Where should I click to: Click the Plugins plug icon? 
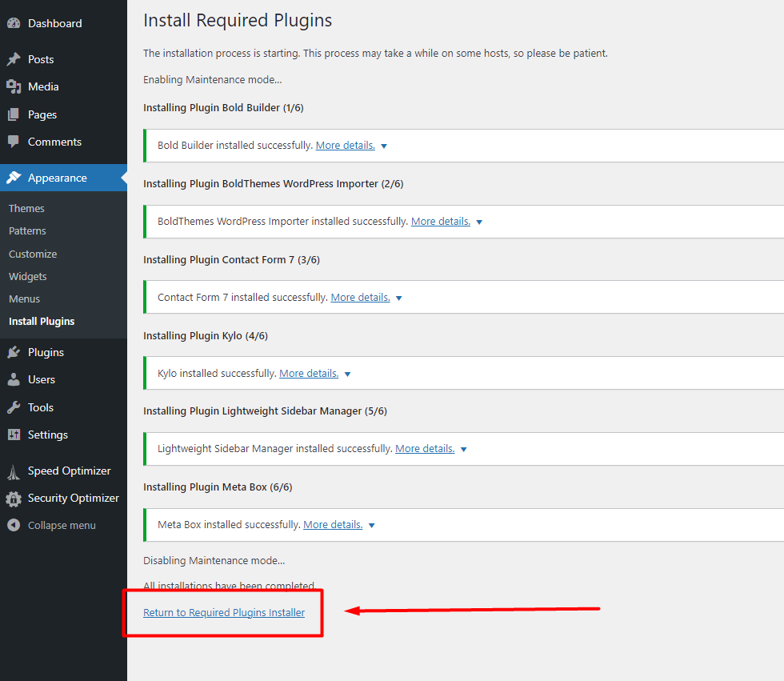[x=14, y=352]
